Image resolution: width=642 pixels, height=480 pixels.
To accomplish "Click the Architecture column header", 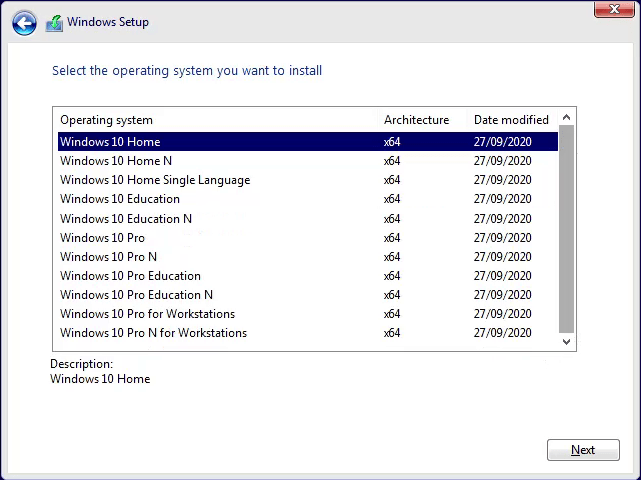I will coord(416,120).
